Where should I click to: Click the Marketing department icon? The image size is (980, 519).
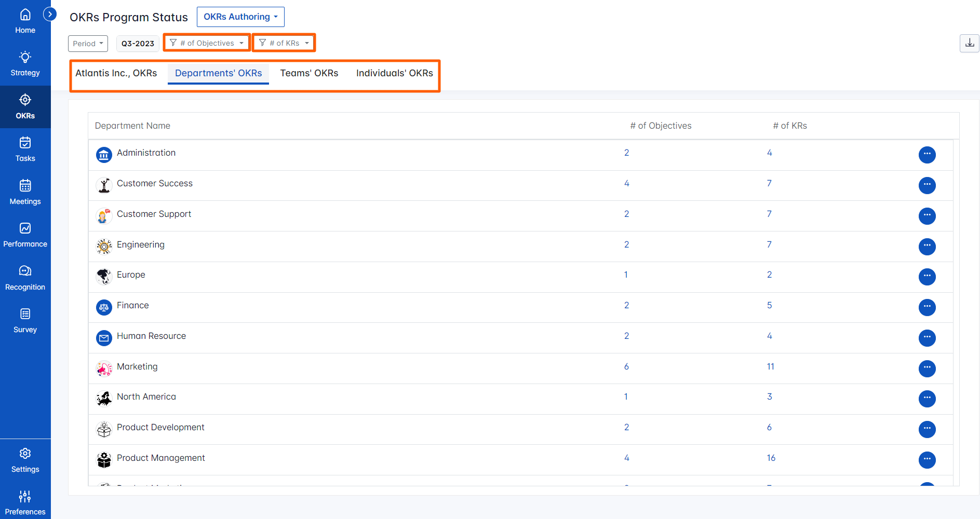104,368
